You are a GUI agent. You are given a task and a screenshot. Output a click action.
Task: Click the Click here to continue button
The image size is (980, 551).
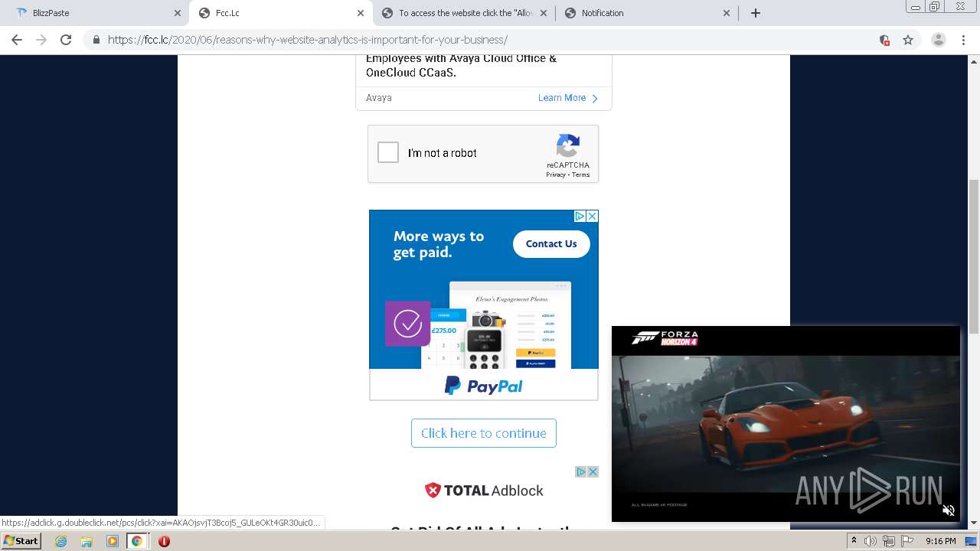[484, 433]
